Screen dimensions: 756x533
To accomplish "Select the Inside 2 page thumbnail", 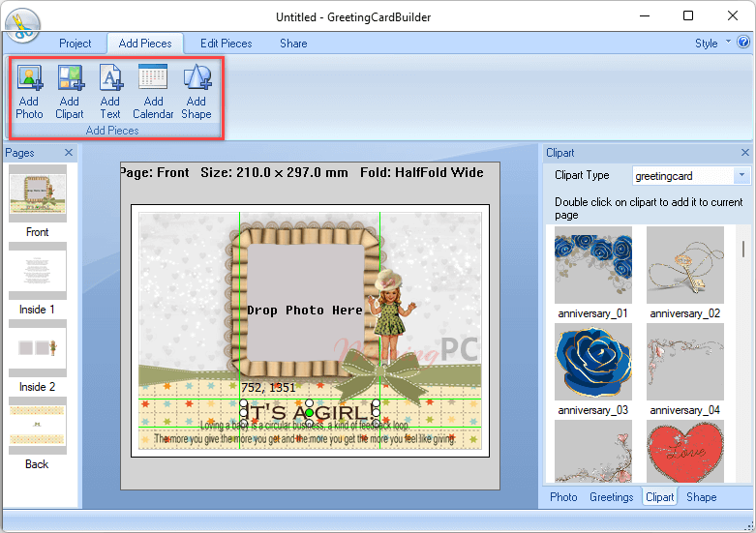I will click(38, 348).
